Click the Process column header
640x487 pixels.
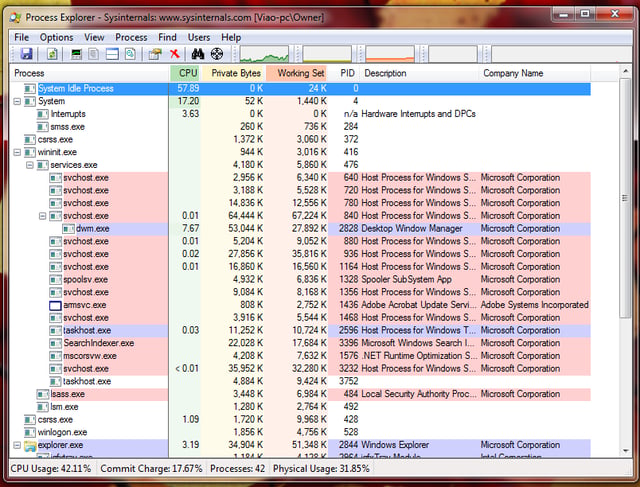point(89,73)
